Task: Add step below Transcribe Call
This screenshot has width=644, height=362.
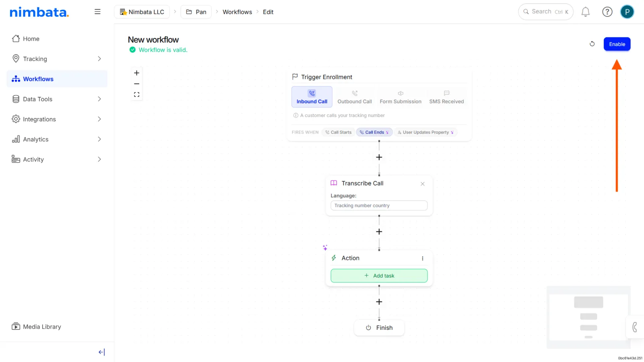Action: click(x=379, y=232)
